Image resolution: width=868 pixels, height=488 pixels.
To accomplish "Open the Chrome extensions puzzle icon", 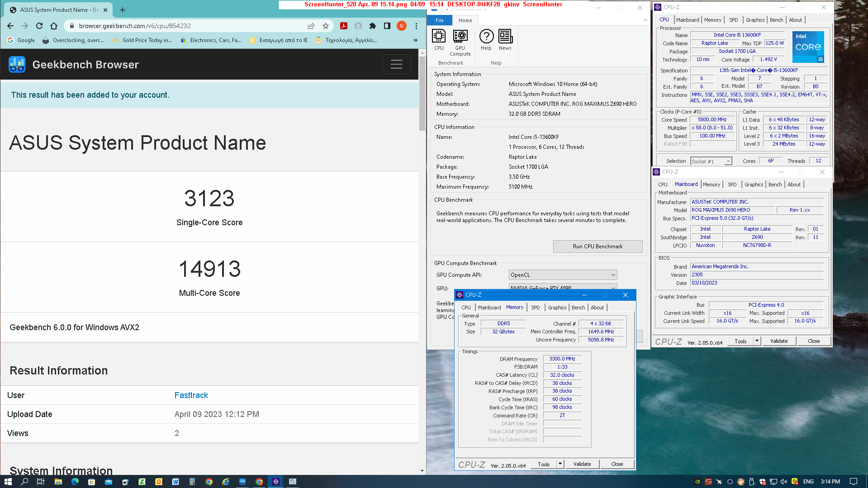I will pyautogui.click(x=373, y=26).
